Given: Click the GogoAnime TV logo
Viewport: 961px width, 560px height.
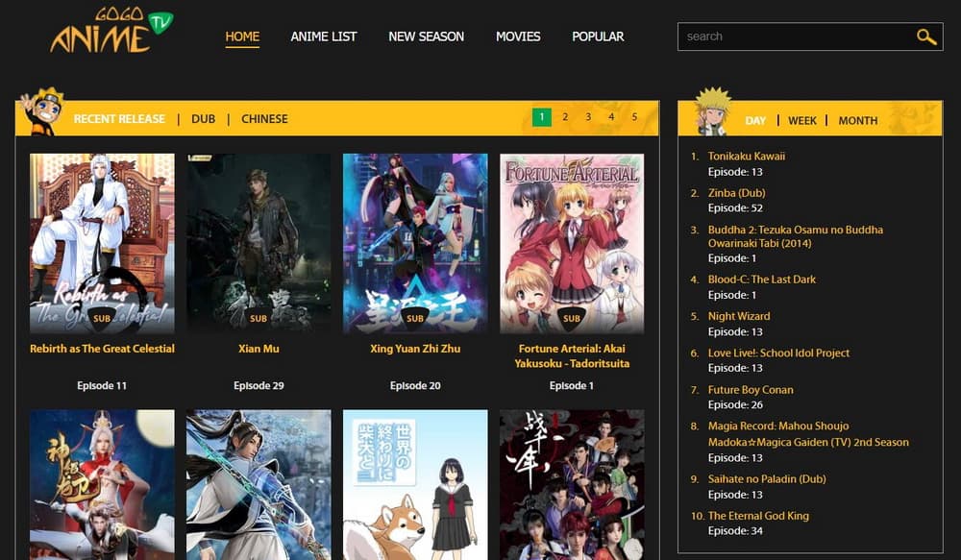Looking at the screenshot, I should tap(111, 33).
